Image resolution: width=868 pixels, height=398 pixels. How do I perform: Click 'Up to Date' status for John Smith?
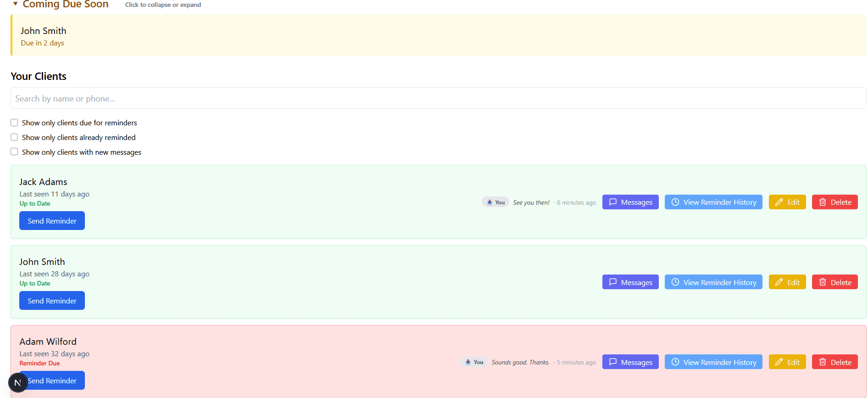[x=35, y=283]
